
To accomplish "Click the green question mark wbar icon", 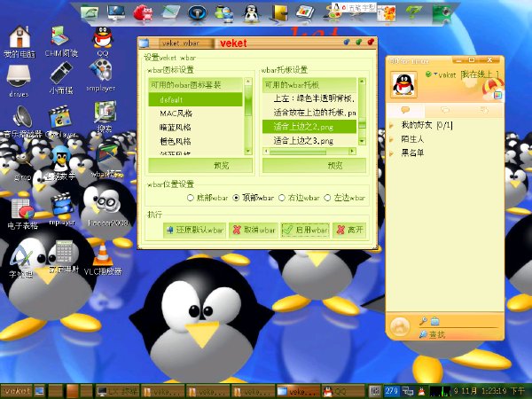I will [x=413, y=13].
